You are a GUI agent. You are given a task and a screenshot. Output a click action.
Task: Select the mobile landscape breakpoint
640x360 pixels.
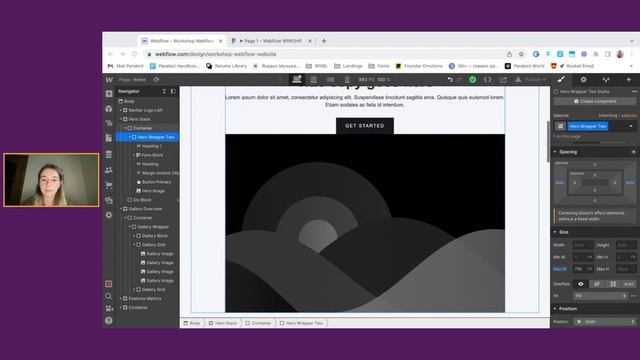[x=330, y=80]
